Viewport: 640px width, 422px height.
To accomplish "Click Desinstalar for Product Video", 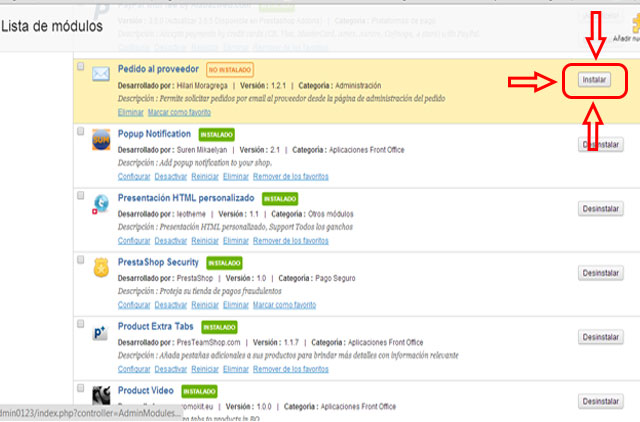I will coord(601,401).
